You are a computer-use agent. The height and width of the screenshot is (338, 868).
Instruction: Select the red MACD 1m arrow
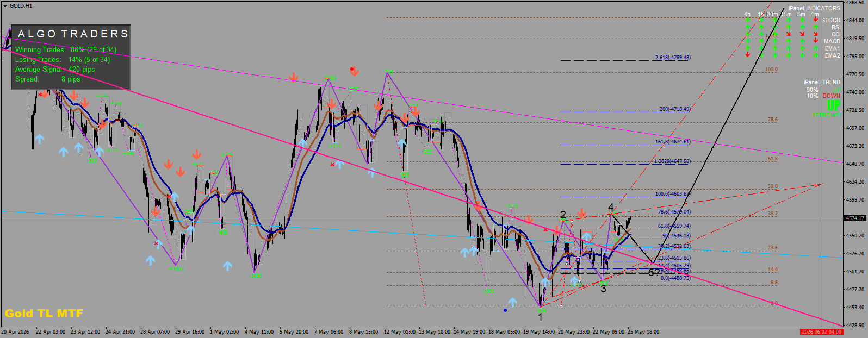(815, 40)
